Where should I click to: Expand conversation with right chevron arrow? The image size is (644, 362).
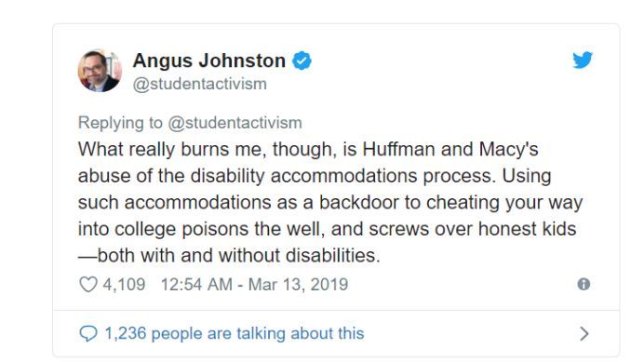584,333
